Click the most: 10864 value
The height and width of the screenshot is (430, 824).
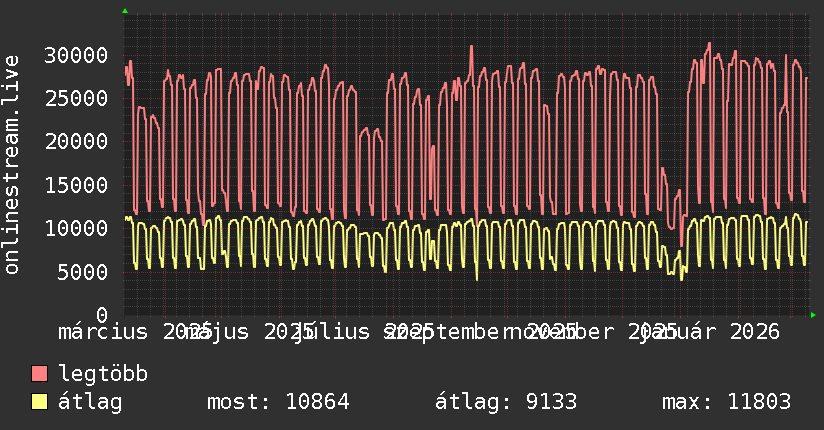coord(278,402)
